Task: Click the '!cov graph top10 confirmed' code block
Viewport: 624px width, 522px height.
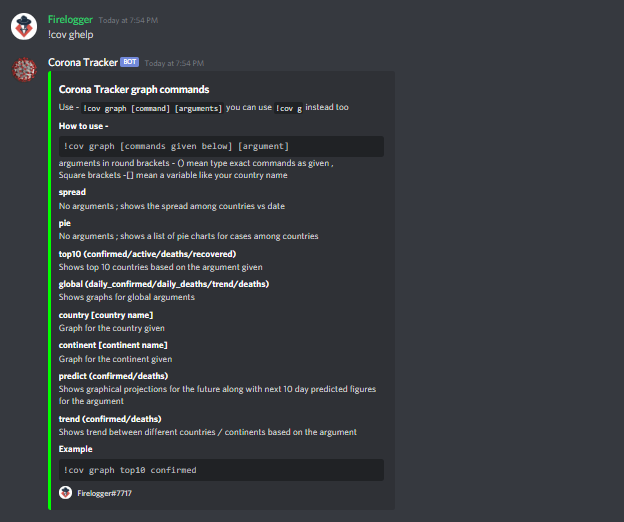Action: pyautogui.click(x=221, y=470)
